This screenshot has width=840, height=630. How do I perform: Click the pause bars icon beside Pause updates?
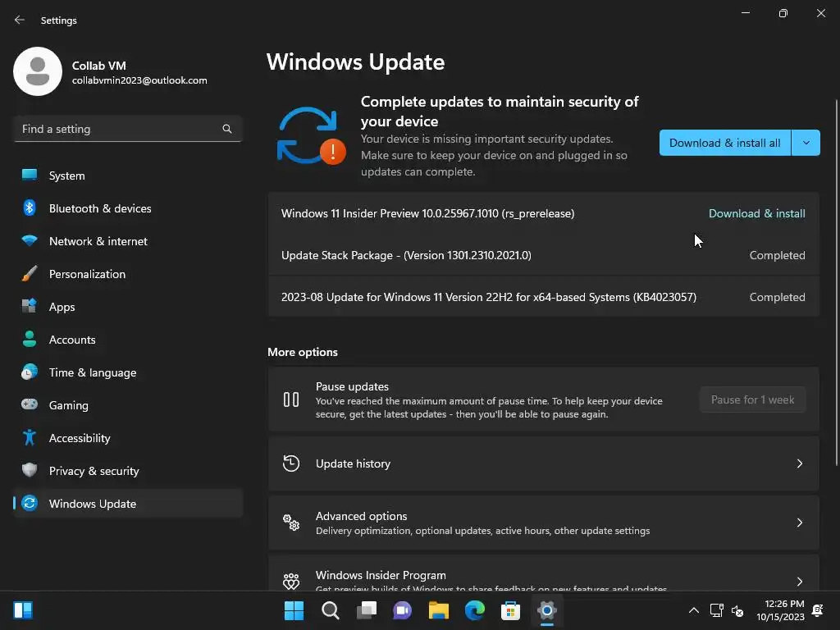pos(291,399)
